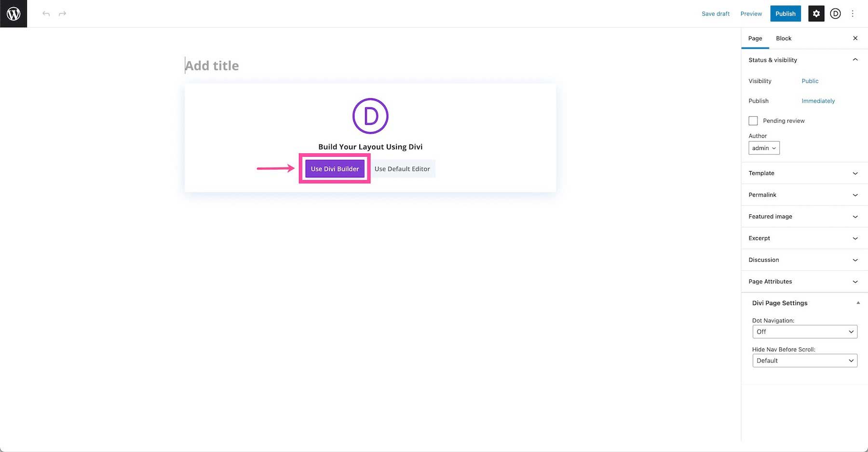
Task: Close the settings sidebar
Action: point(855,38)
